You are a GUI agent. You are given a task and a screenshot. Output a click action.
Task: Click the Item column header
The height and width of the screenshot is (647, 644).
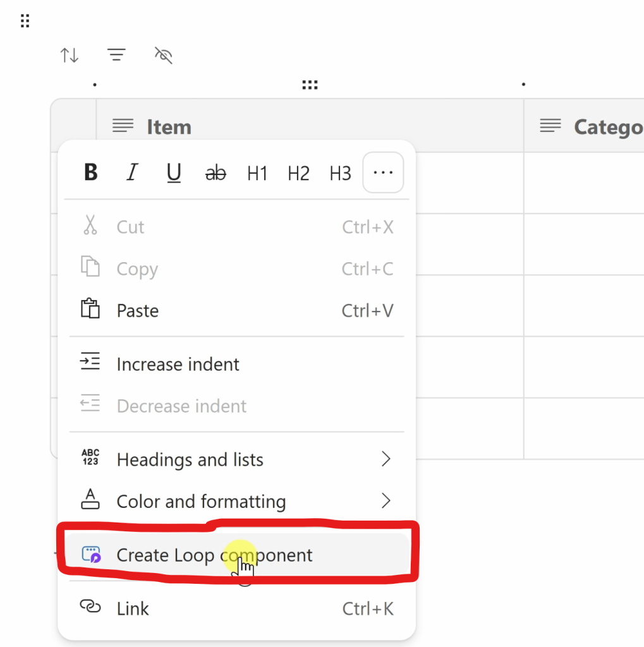[x=169, y=127]
